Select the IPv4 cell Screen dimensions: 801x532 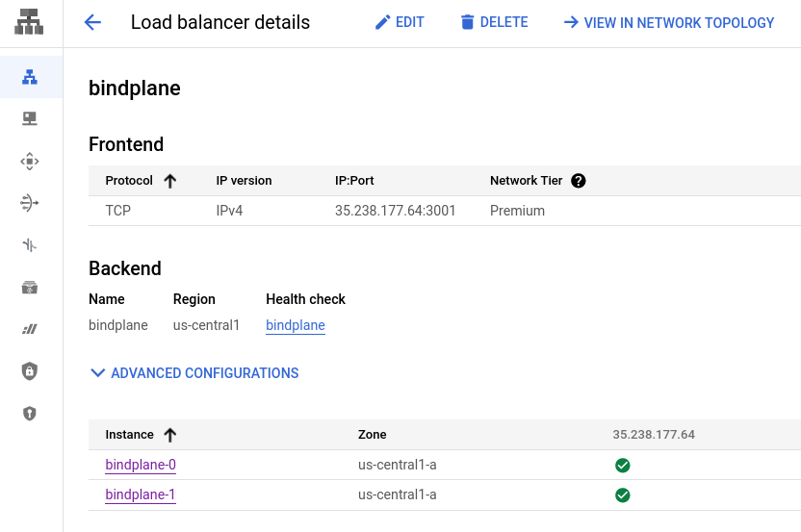pyautogui.click(x=229, y=211)
